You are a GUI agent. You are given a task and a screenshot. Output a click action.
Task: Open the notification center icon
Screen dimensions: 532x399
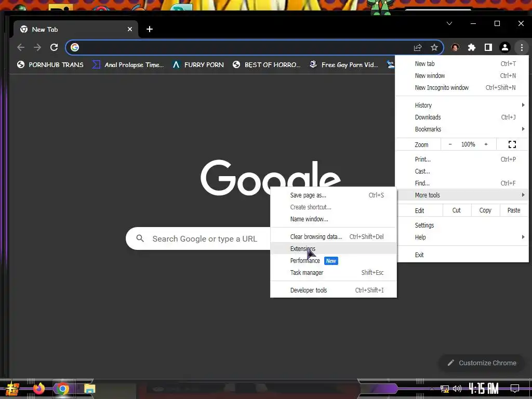coord(515,388)
